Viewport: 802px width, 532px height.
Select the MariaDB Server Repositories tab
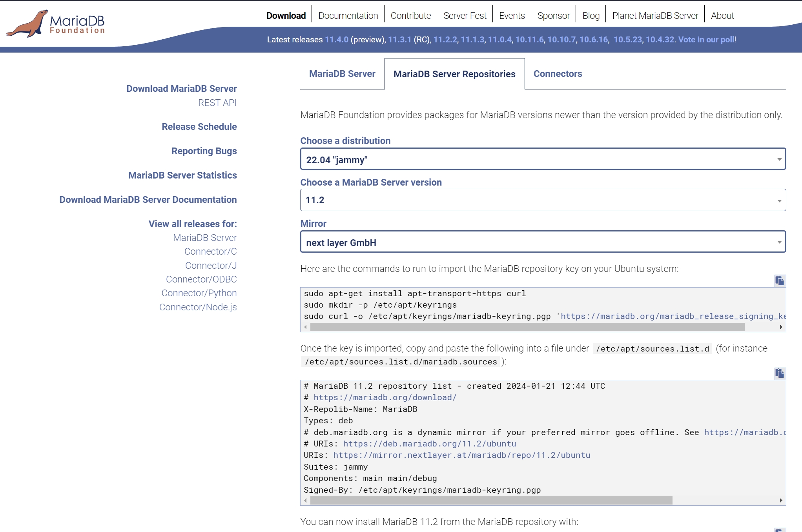(454, 74)
